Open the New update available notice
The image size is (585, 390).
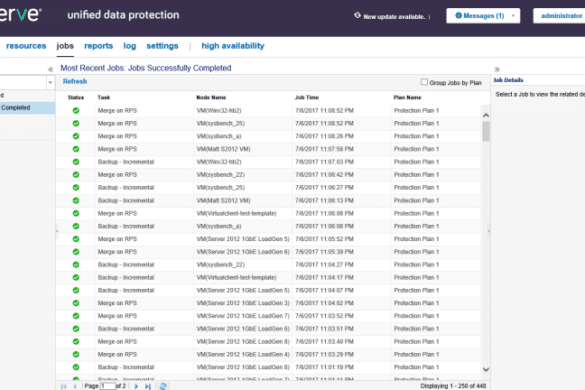[x=394, y=17]
